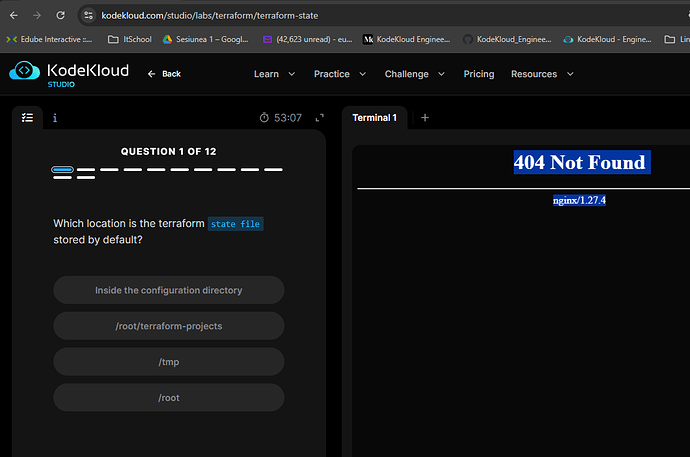The width and height of the screenshot is (690, 457).
Task: Open the Challenge menu
Action: point(407,74)
